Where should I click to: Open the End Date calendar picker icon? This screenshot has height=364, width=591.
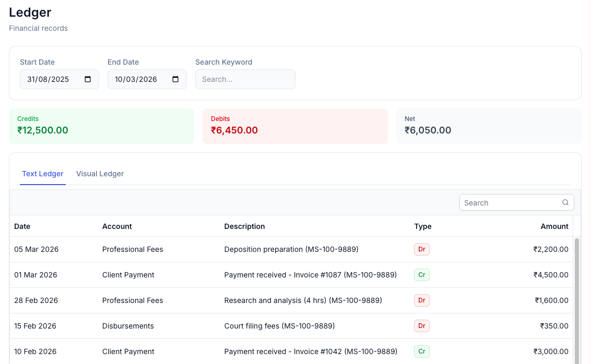(x=175, y=79)
